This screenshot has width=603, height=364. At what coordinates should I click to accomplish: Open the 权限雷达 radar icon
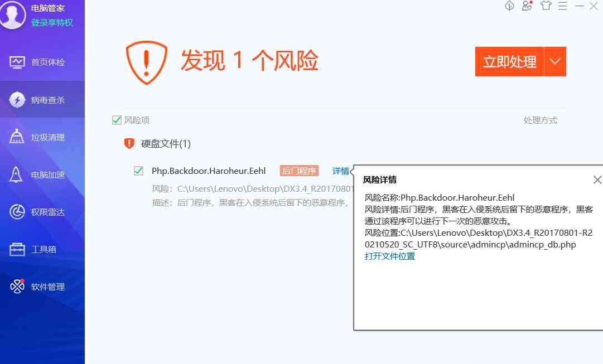click(x=17, y=212)
